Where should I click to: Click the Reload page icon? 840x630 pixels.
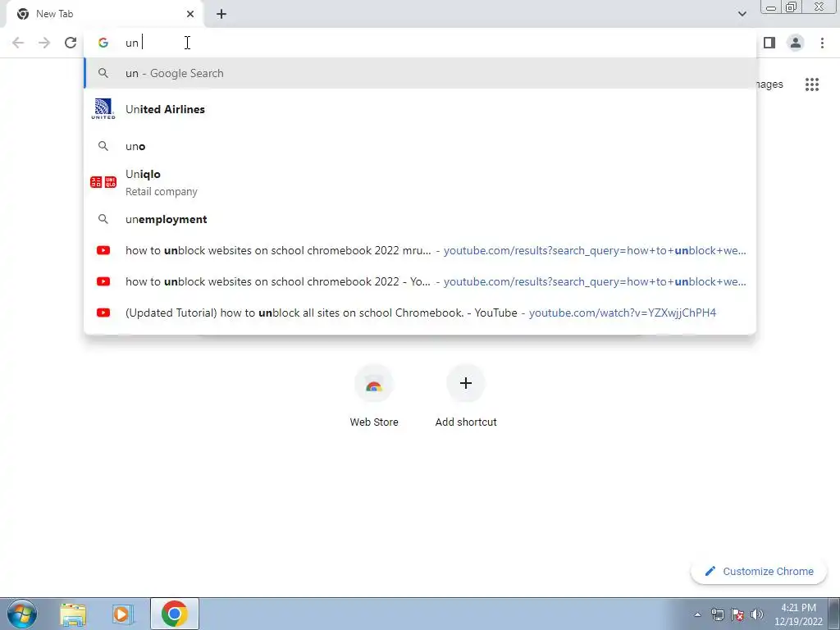pyautogui.click(x=71, y=43)
